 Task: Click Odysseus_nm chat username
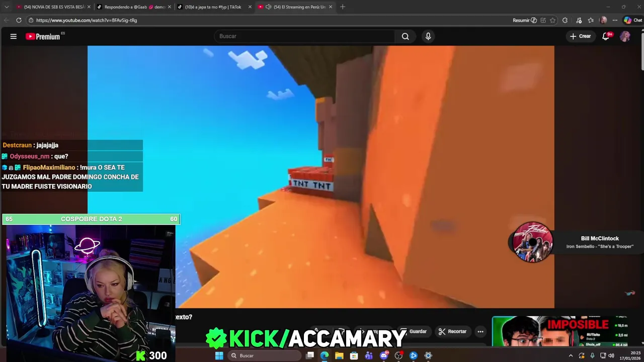pos(29,156)
